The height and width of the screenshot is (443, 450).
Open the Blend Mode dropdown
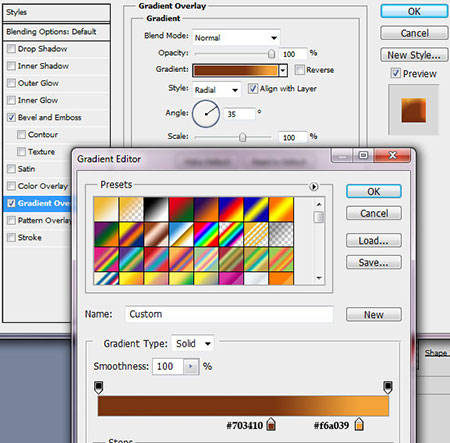[x=236, y=38]
